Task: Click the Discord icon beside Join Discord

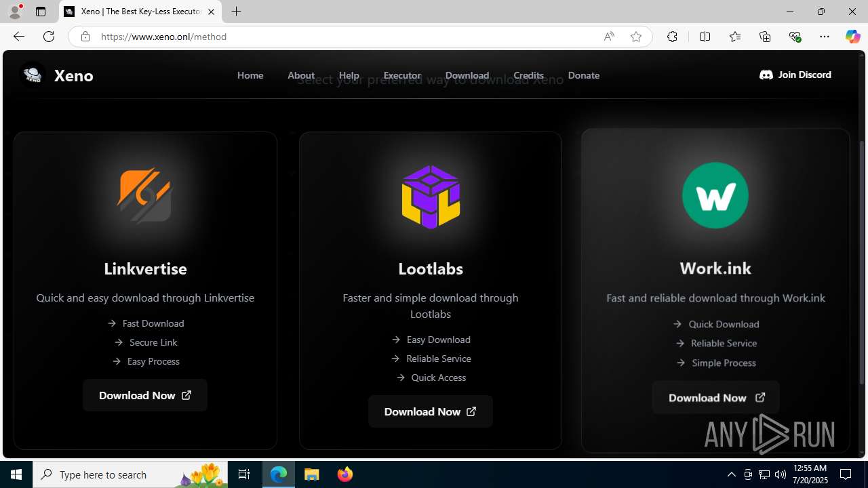Action: tap(766, 75)
